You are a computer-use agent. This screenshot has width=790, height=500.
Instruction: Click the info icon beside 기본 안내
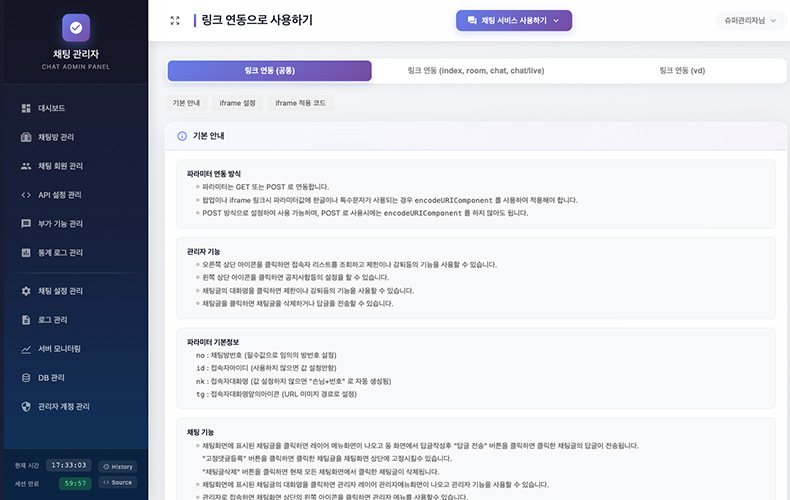coord(182,136)
